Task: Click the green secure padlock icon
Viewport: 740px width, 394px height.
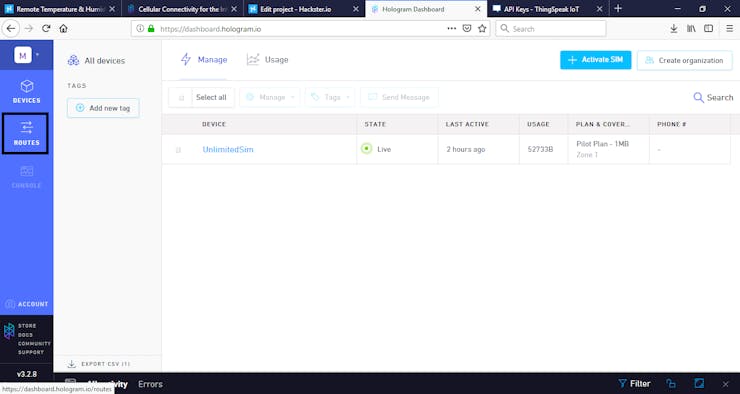Action: click(x=151, y=29)
